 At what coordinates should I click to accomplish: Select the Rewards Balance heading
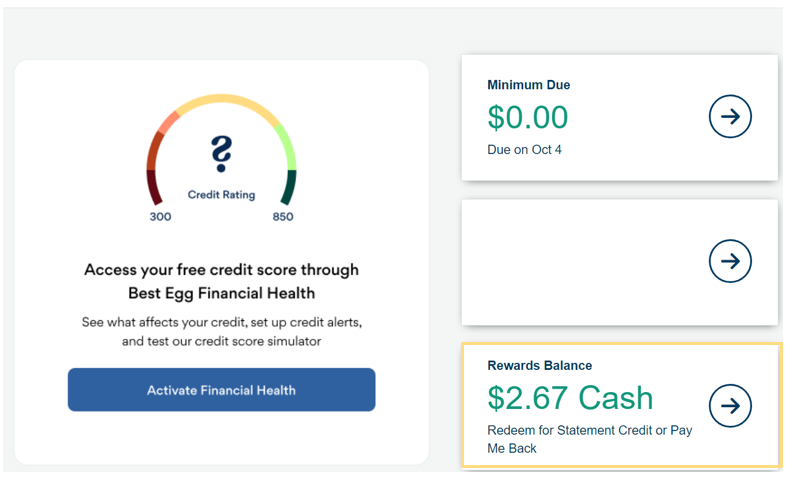tap(539, 365)
